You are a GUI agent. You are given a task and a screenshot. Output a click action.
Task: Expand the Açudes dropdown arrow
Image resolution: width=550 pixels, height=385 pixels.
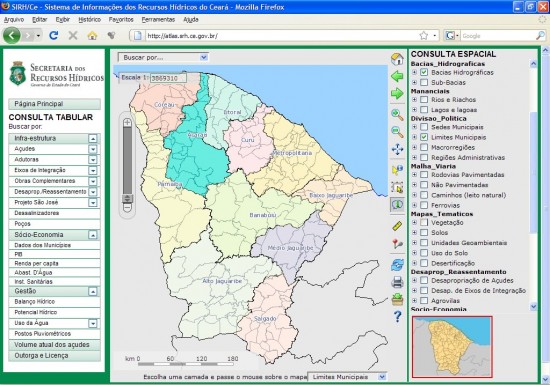(x=93, y=149)
